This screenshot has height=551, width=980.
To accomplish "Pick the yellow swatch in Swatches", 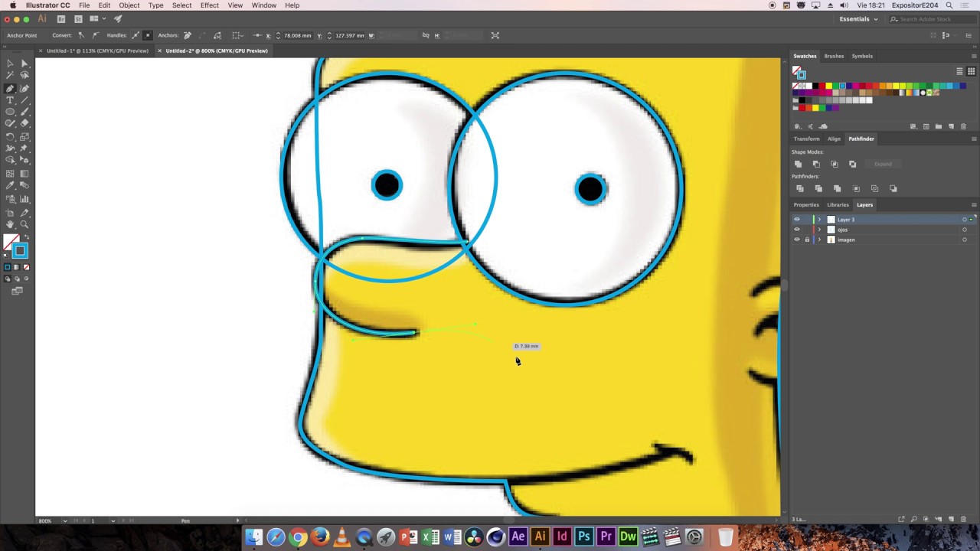I will click(x=828, y=86).
